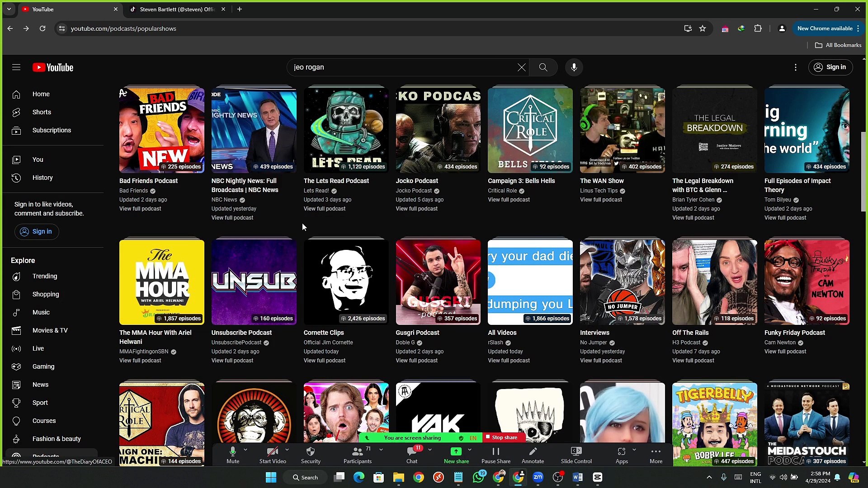Mute the microphone in Zoom

pos(233,455)
